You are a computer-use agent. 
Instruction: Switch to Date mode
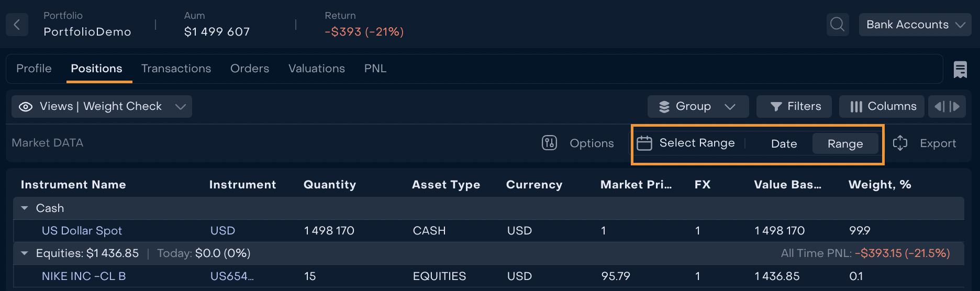(x=784, y=144)
